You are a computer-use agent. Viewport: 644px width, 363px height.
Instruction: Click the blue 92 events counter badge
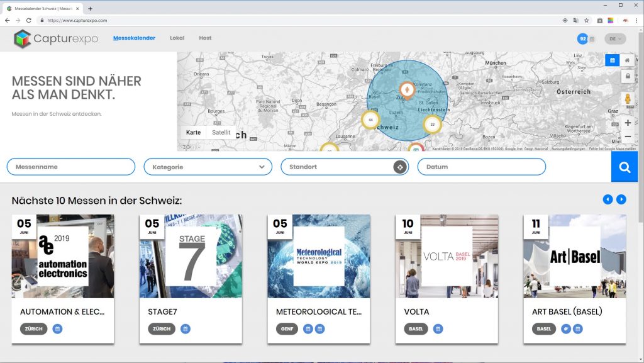pos(582,39)
